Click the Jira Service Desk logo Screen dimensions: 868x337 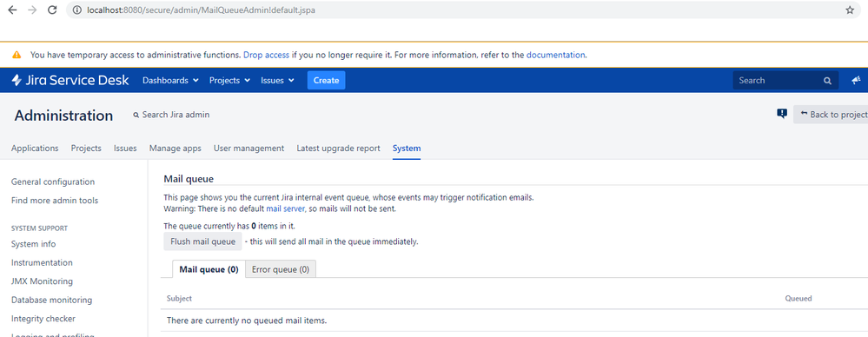(70, 80)
